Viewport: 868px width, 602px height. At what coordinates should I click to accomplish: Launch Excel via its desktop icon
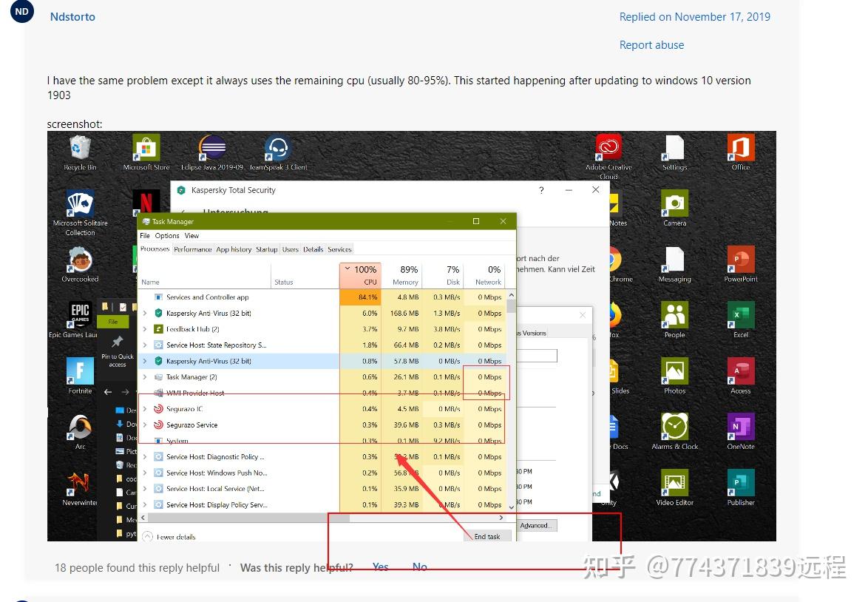[740, 314]
